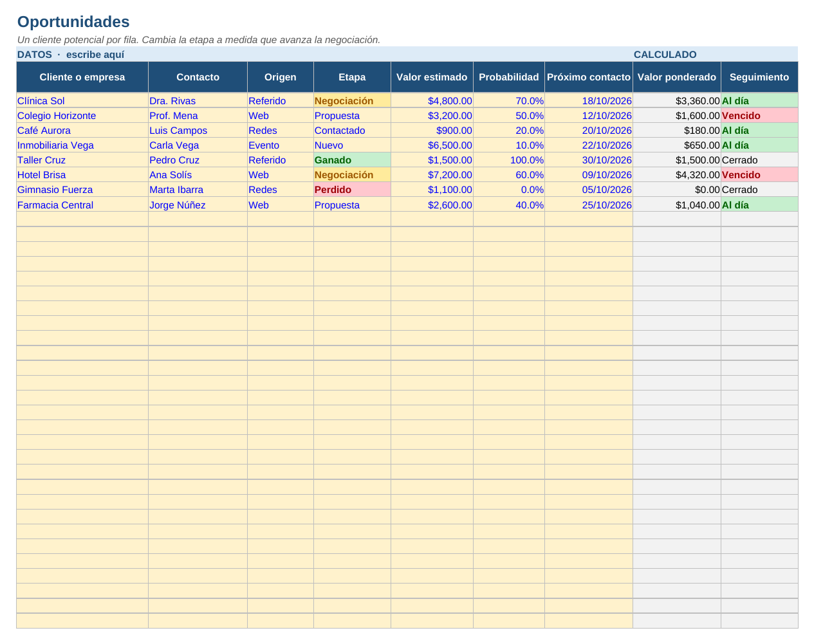The height and width of the screenshot is (644, 814).
Task: Click the 'Perdido' stage cell
Action: pyautogui.click(x=352, y=189)
